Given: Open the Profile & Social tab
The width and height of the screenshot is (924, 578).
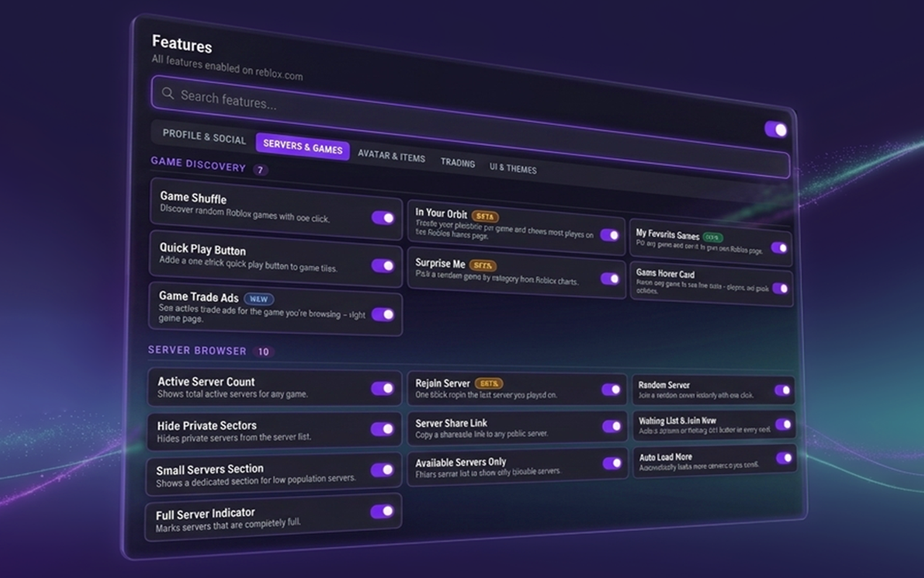Looking at the screenshot, I should [x=204, y=136].
